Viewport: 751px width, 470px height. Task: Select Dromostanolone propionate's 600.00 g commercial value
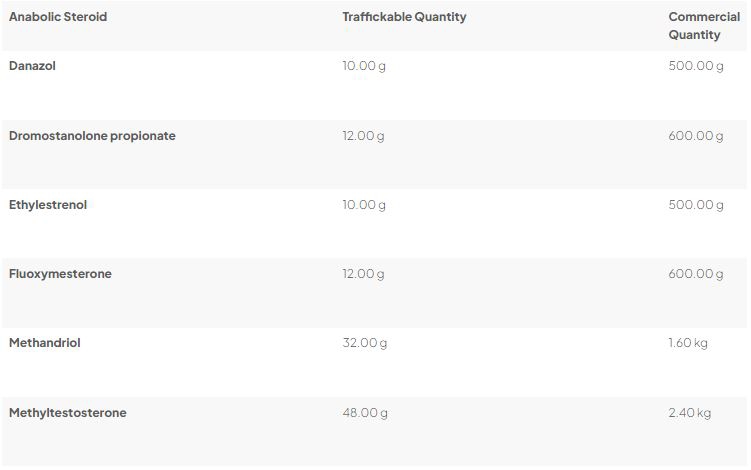click(696, 136)
